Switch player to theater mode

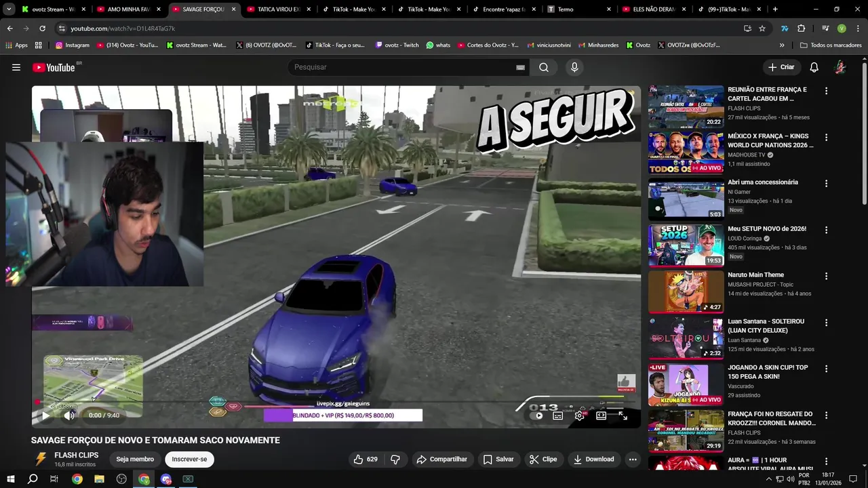pos(601,415)
